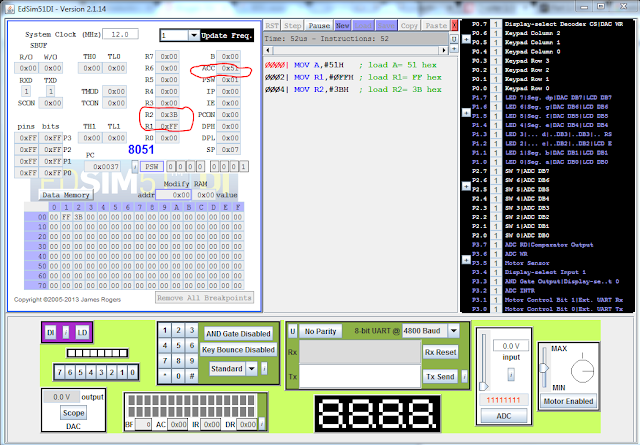
Task: Click the red X button beside Paste
Action: click(454, 25)
